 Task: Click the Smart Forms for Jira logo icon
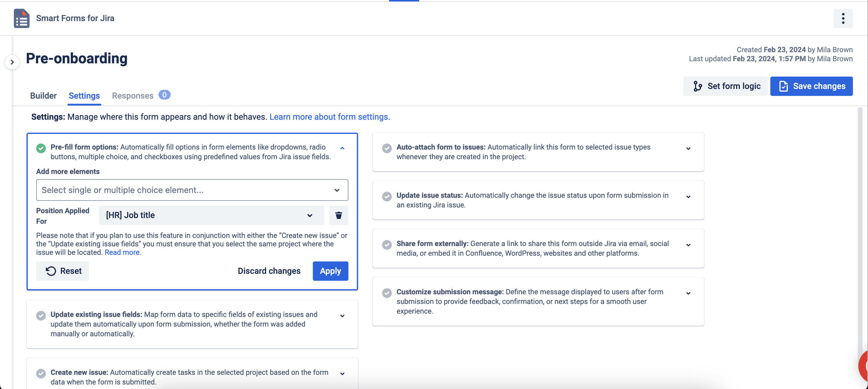click(x=21, y=18)
